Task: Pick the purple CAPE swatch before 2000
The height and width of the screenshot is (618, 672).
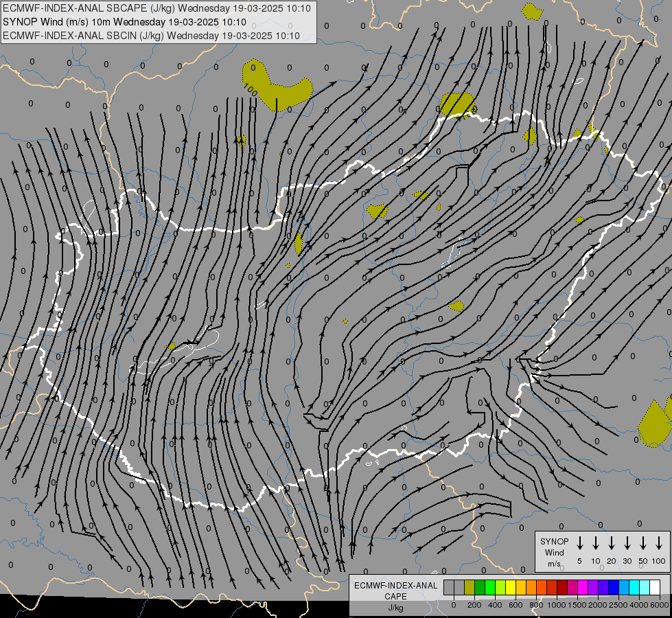Action: (x=593, y=587)
